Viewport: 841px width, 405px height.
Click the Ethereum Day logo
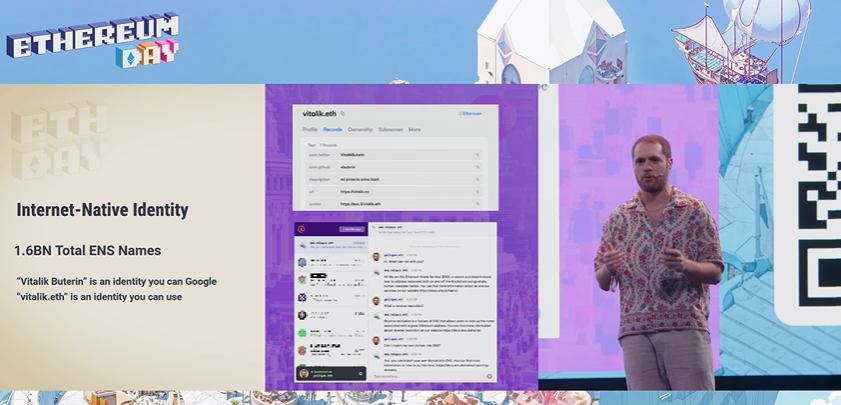pyautogui.click(x=93, y=41)
